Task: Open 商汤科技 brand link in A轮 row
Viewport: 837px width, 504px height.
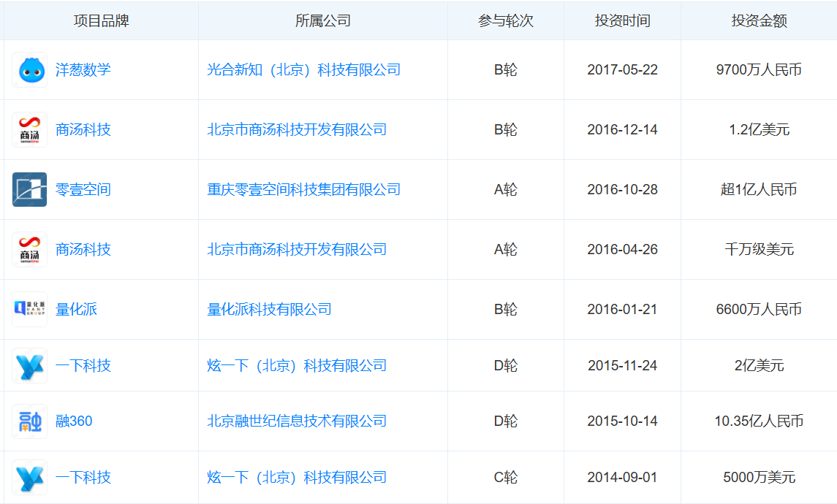Action: pos(83,249)
